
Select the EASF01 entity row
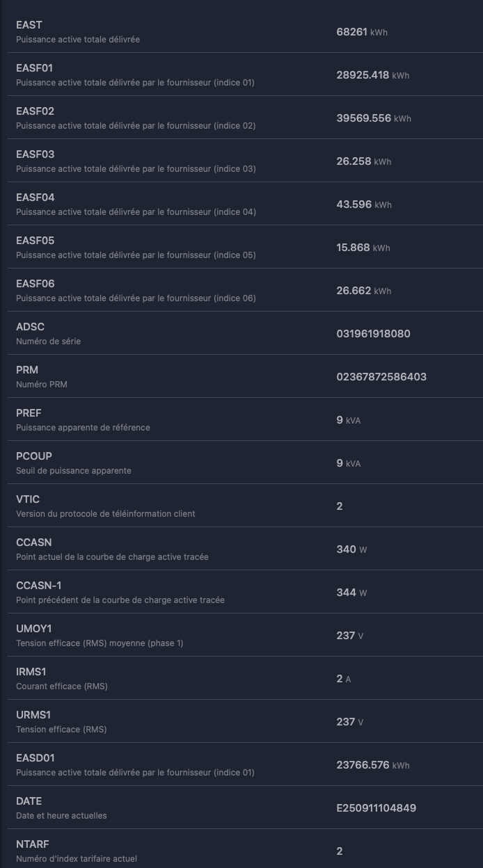click(241, 75)
